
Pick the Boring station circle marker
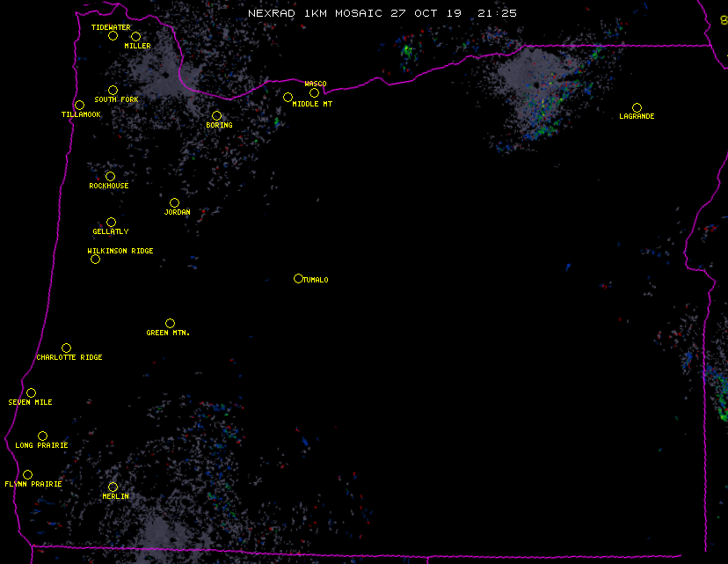(x=216, y=116)
